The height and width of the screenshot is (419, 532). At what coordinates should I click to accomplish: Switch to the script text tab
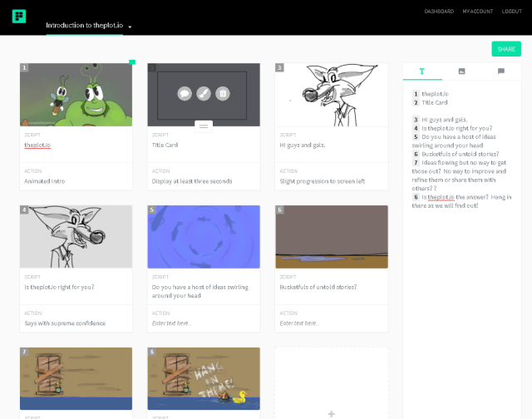[422, 71]
